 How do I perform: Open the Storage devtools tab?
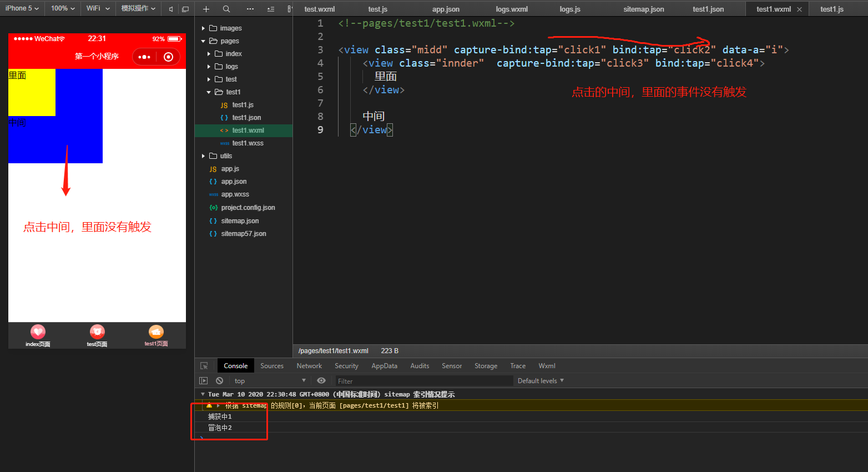click(x=486, y=366)
